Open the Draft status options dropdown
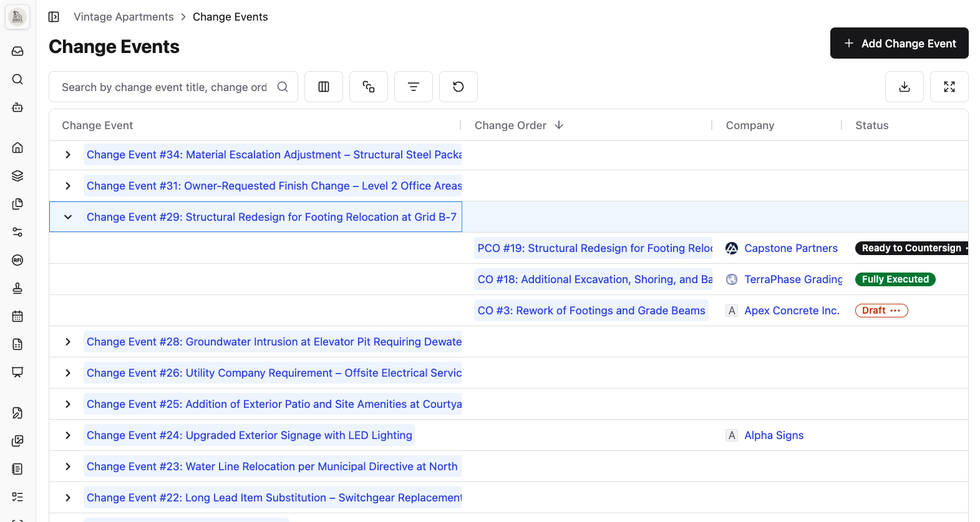 tap(895, 311)
